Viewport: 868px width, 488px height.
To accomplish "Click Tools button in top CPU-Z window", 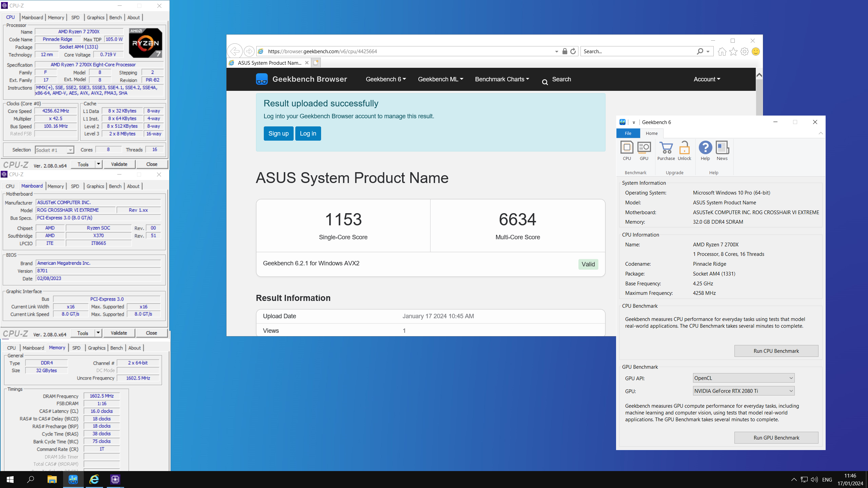I will tap(83, 164).
